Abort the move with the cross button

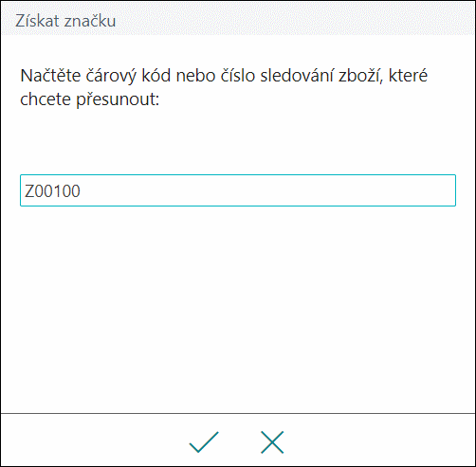(x=272, y=441)
